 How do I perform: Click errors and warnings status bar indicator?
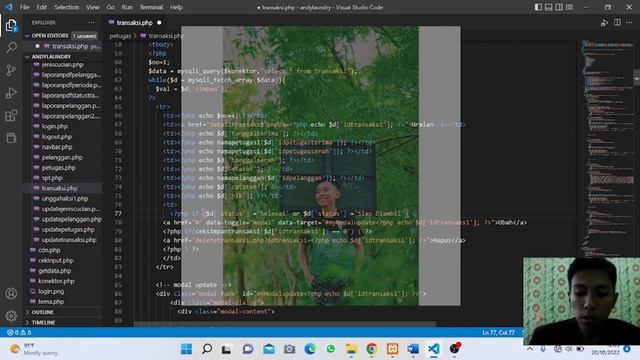[19, 333]
